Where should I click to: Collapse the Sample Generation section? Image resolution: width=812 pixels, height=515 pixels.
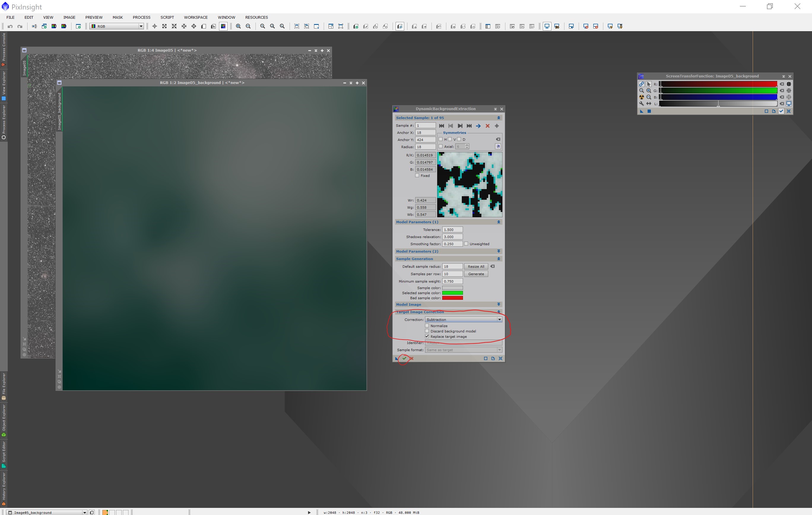pyautogui.click(x=498, y=259)
